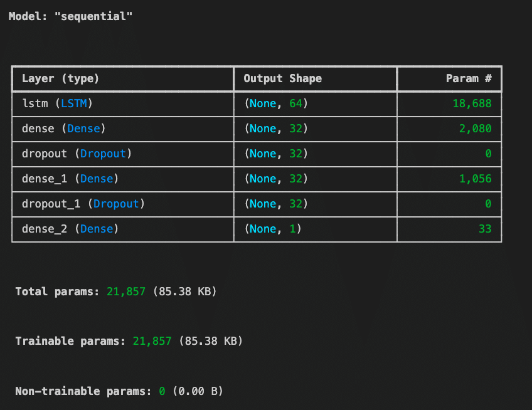The height and width of the screenshot is (410, 532).
Task: Select the dropout_1 (Dropout) layer name cell
Action: [x=83, y=204]
